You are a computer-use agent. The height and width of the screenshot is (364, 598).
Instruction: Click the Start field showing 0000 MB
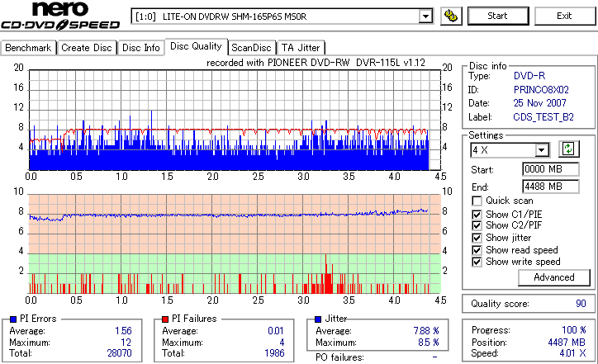(x=551, y=169)
